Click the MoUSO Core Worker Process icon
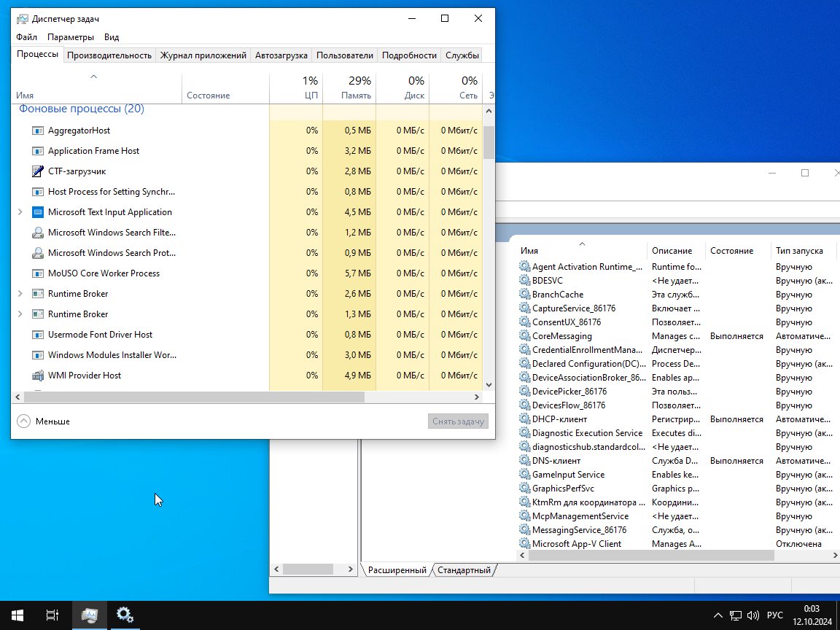The width and height of the screenshot is (840, 630). coord(37,273)
